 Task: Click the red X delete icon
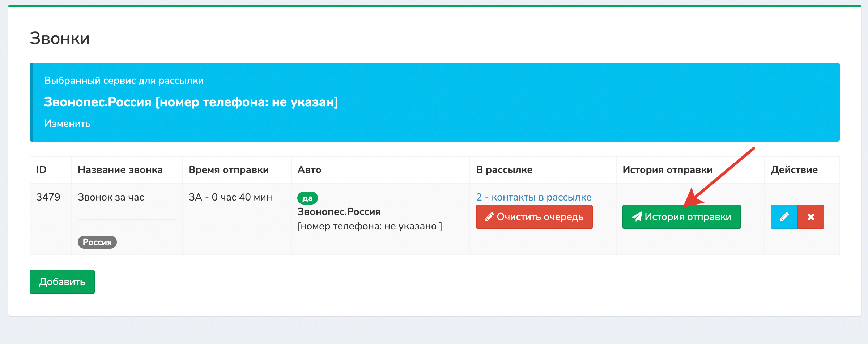point(811,217)
